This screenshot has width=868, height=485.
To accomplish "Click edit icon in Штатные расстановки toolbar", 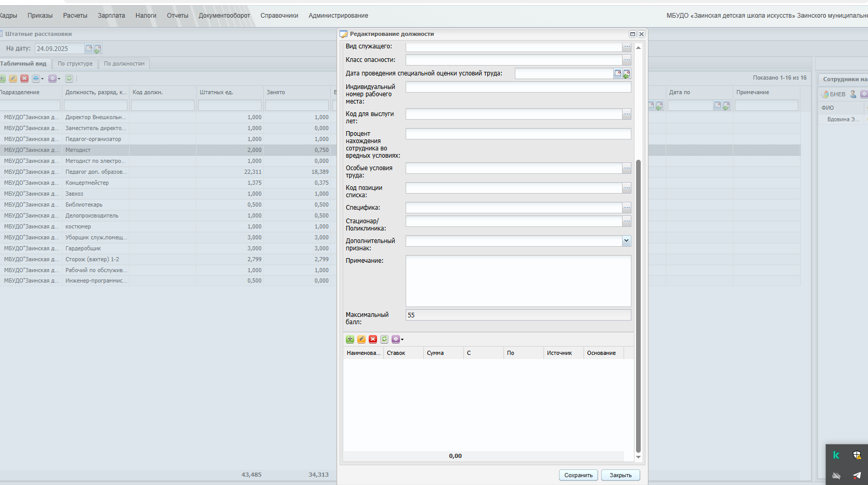I will [x=13, y=79].
